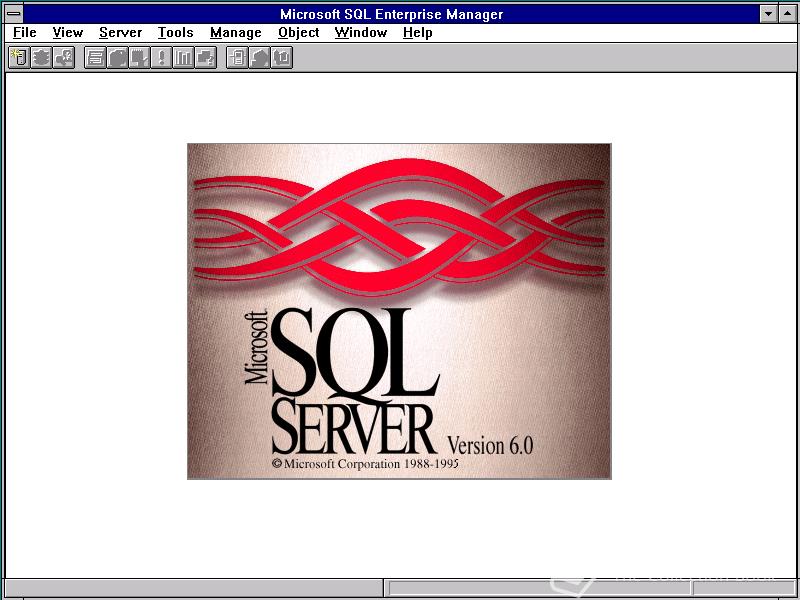Click the rightmost grayed toolbar icon
This screenshot has height=600, width=800.
click(281, 58)
